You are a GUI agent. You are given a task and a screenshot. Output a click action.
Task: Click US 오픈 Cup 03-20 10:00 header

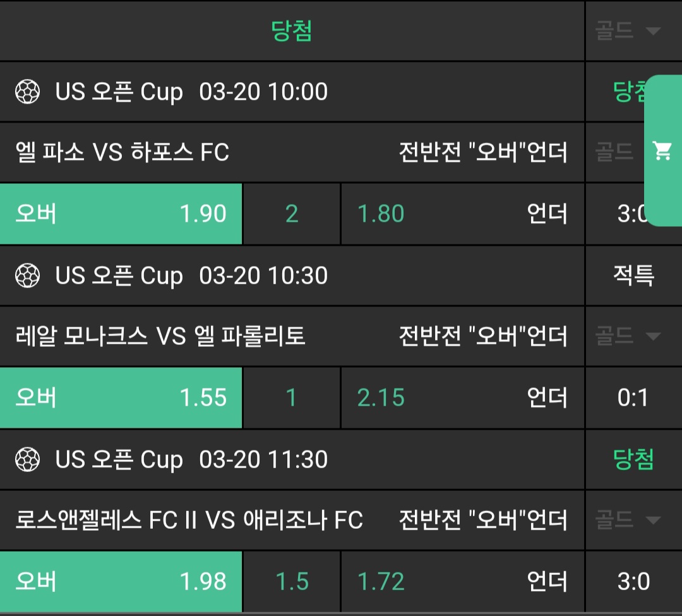[191, 92]
